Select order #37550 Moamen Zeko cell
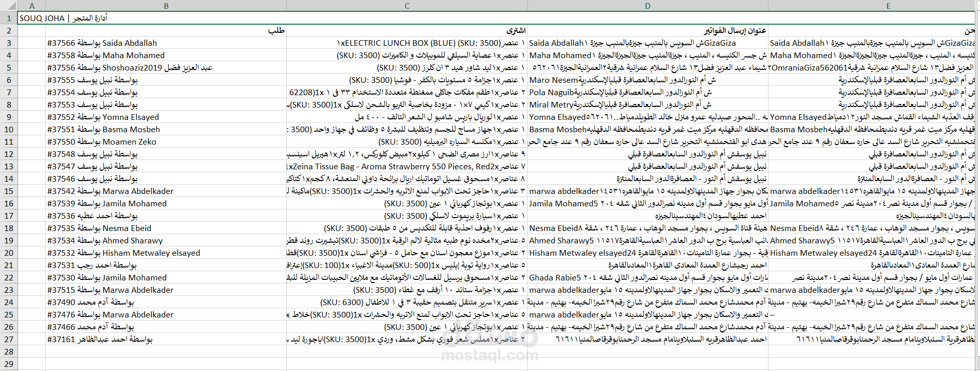This screenshot has height=371, width=980. coord(166,142)
